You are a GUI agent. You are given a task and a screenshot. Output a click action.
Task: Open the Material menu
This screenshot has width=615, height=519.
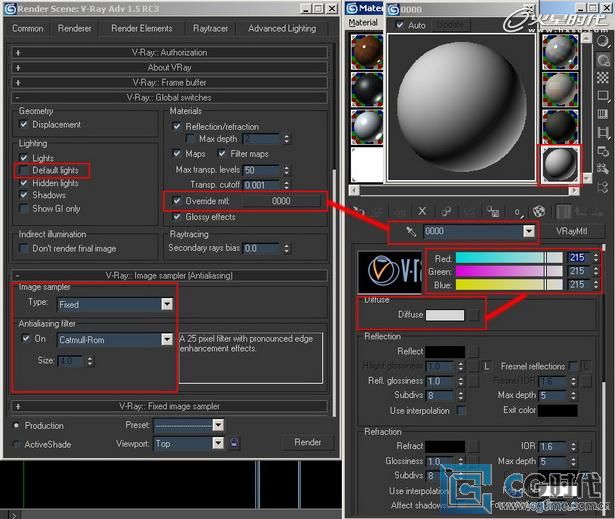[x=363, y=23]
